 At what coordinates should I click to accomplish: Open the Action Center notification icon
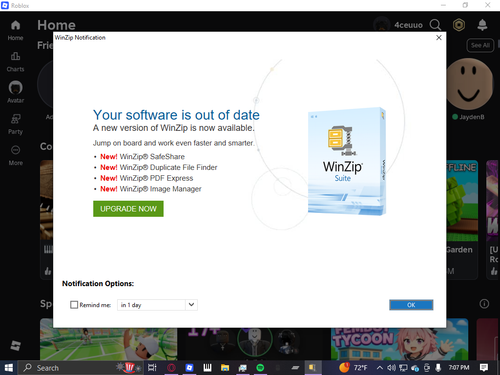[484, 368]
